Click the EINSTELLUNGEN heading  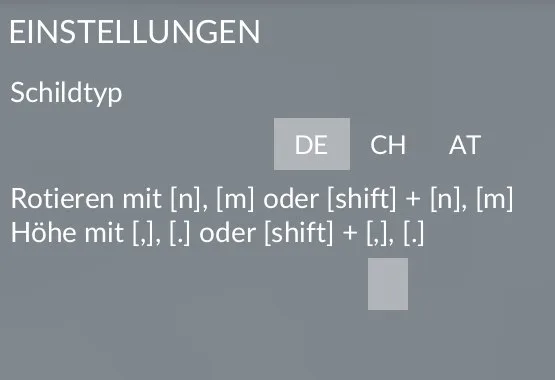[135, 32]
